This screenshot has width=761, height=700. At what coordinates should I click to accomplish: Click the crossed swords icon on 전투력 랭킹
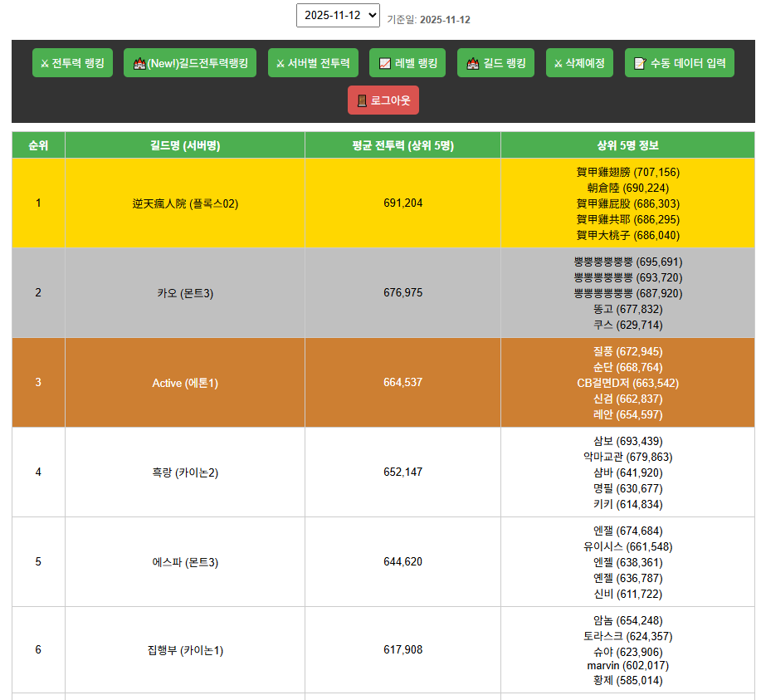tap(45, 63)
